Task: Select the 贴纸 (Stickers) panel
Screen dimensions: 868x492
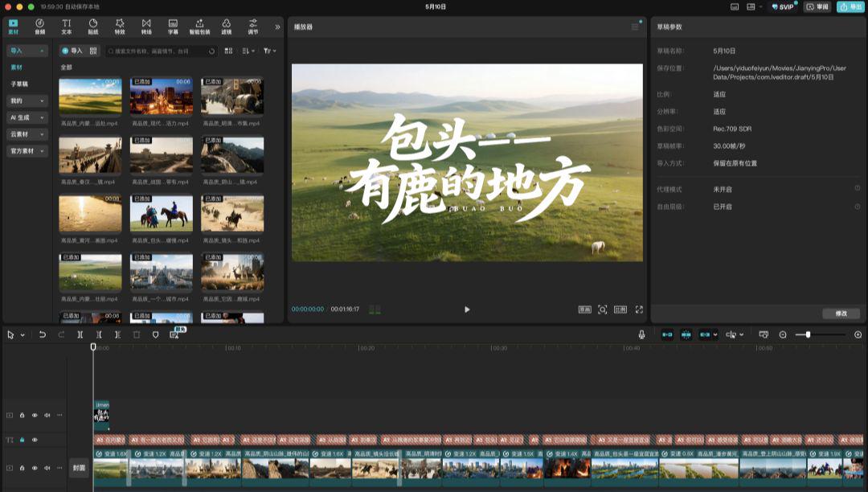Action: pos(92,27)
